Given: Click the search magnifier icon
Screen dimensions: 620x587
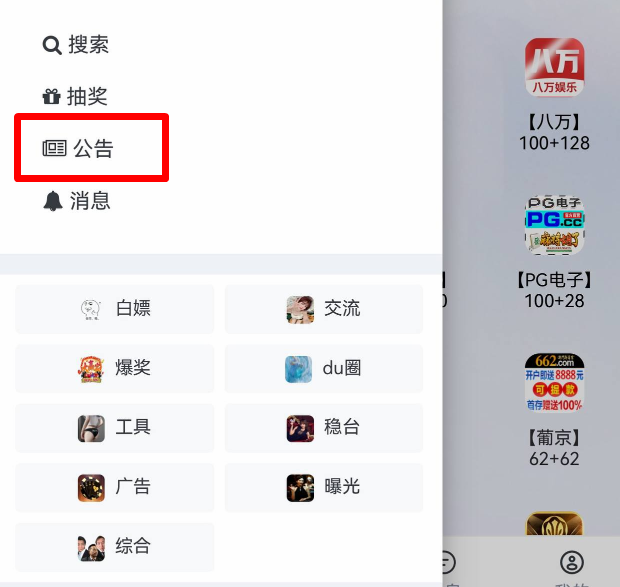Looking at the screenshot, I should (x=52, y=45).
